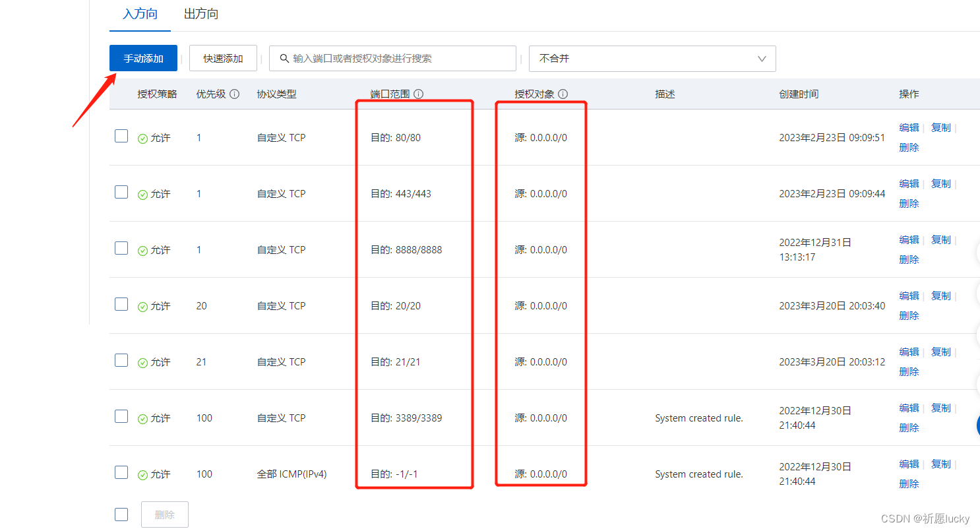Click the allow check icon in ICMP row
Screen dimensions: 980x531
pyautogui.click(x=142, y=475)
